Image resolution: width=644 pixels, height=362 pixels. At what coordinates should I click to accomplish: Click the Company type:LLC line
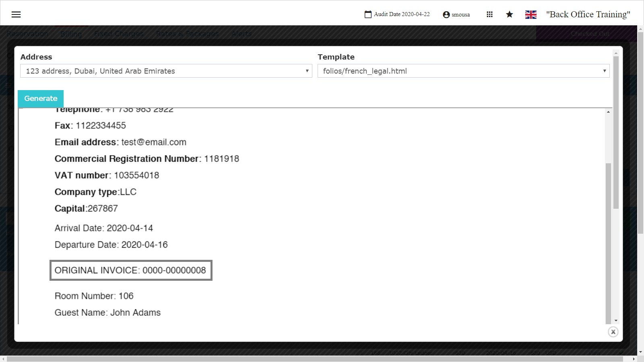pyautogui.click(x=95, y=192)
